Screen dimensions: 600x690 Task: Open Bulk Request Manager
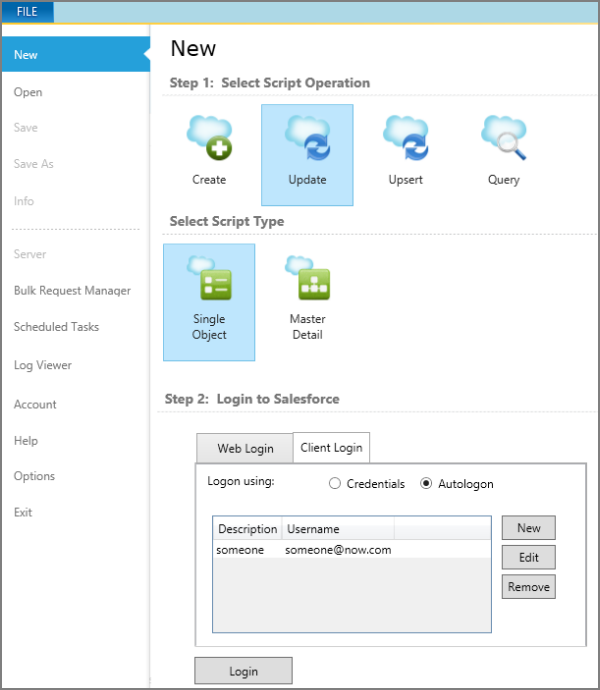point(72,290)
